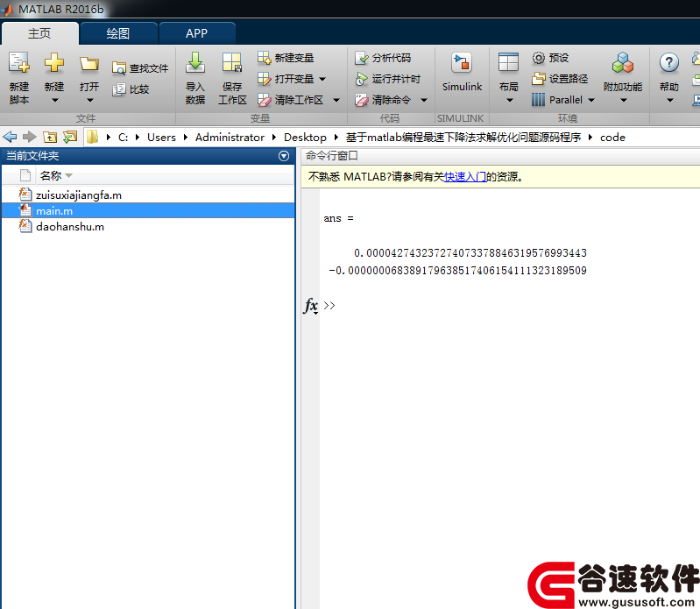This screenshot has width=700, height=609.
Task: Click the Current Folder (当前文件夹) panel title
Action: click(x=32, y=156)
